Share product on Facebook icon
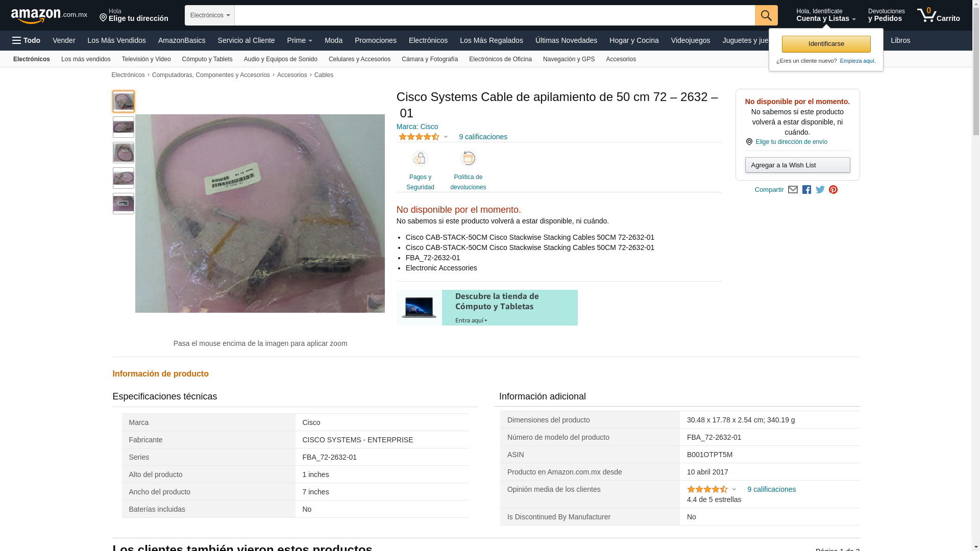The height and width of the screenshot is (551, 980). (806, 190)
